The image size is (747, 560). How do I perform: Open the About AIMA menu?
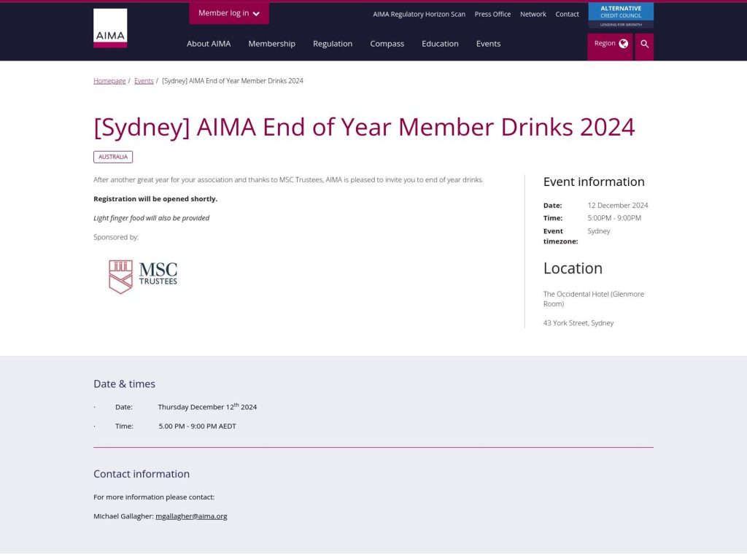point(209,44)
